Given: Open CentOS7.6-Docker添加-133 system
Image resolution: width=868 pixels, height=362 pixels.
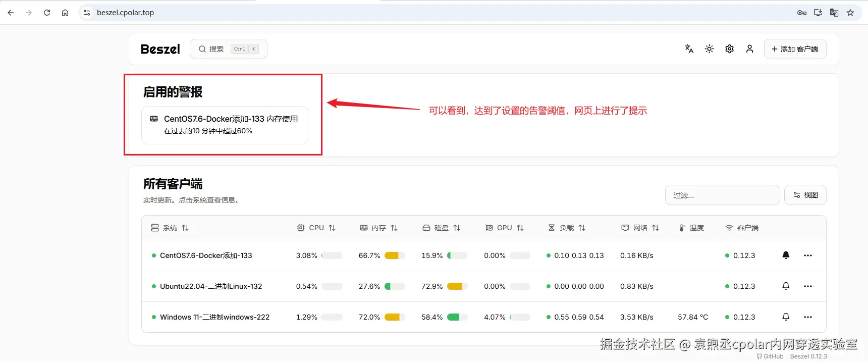Looking at the screenshot, I should [x=206, y=255].
